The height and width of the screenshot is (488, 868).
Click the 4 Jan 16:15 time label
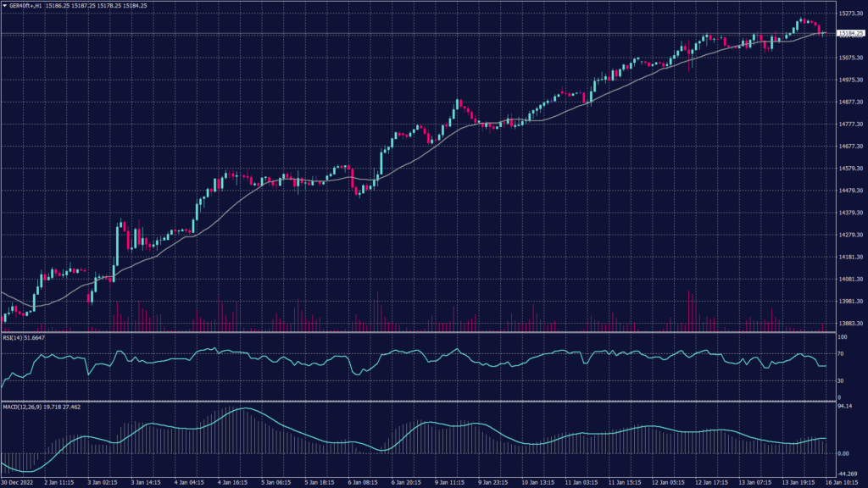232,483
